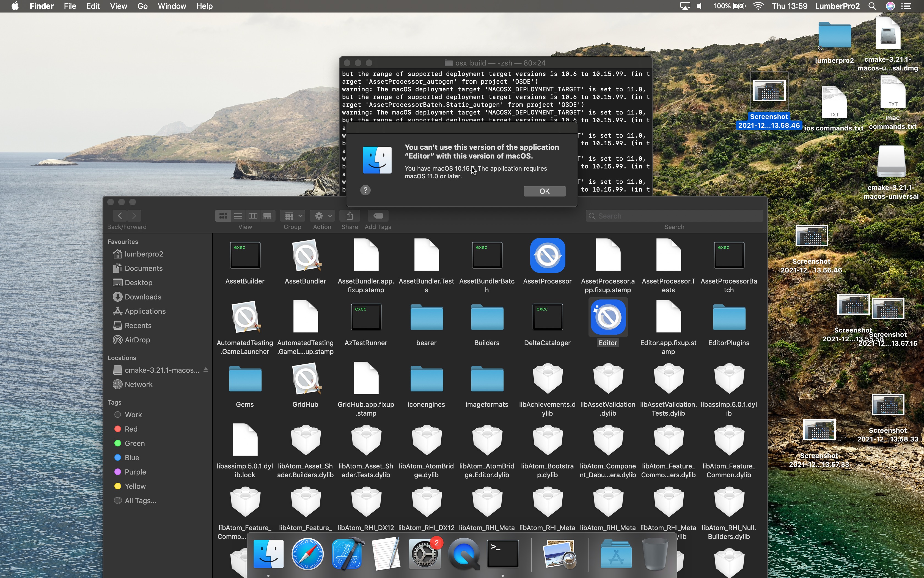924x578 pixels.
Task: Select the Gems folder
Action: pos(245,378)
